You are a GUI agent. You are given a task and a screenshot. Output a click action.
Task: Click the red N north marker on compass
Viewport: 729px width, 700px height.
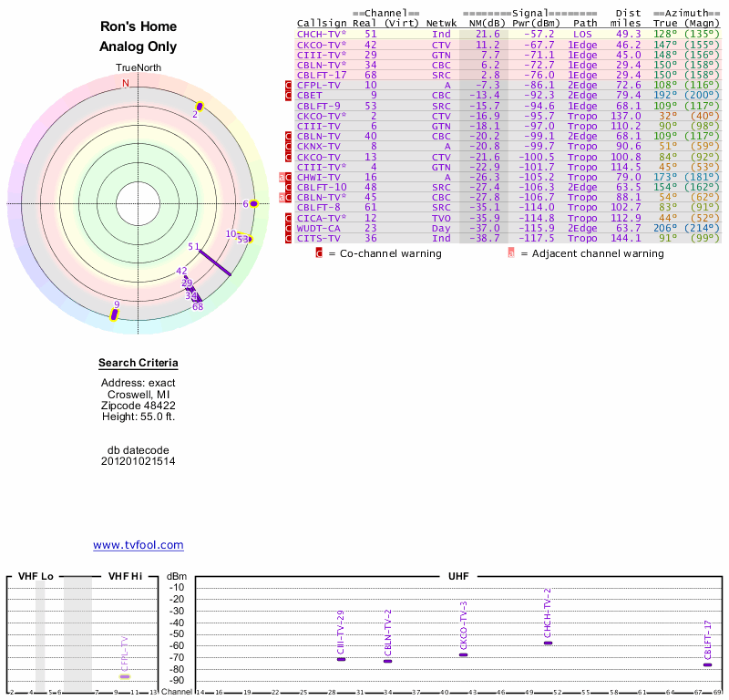click(x=126, y=83)
